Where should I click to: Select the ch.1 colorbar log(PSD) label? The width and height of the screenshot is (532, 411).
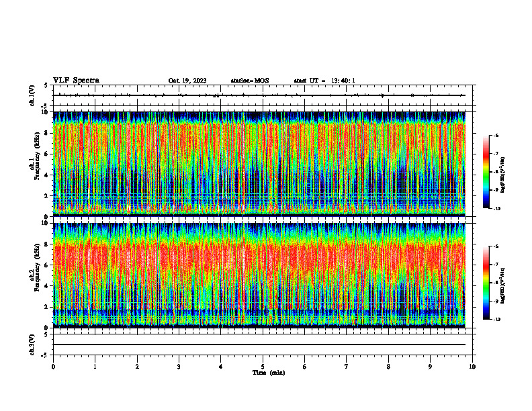pos(503,175)
